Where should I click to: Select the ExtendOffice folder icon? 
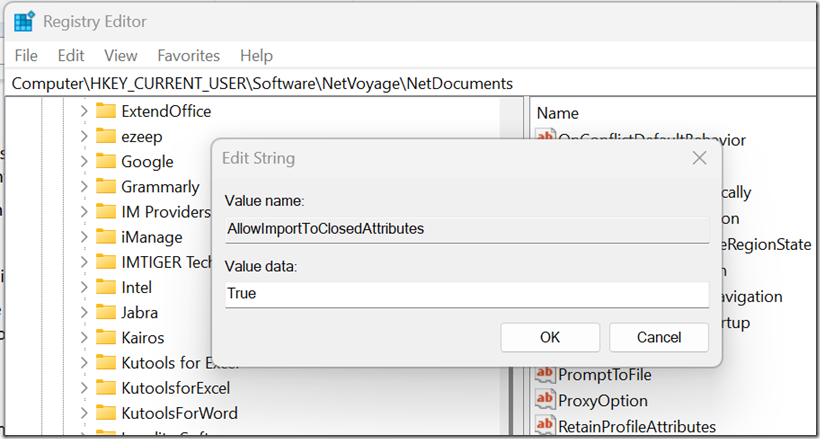(106, 111)
